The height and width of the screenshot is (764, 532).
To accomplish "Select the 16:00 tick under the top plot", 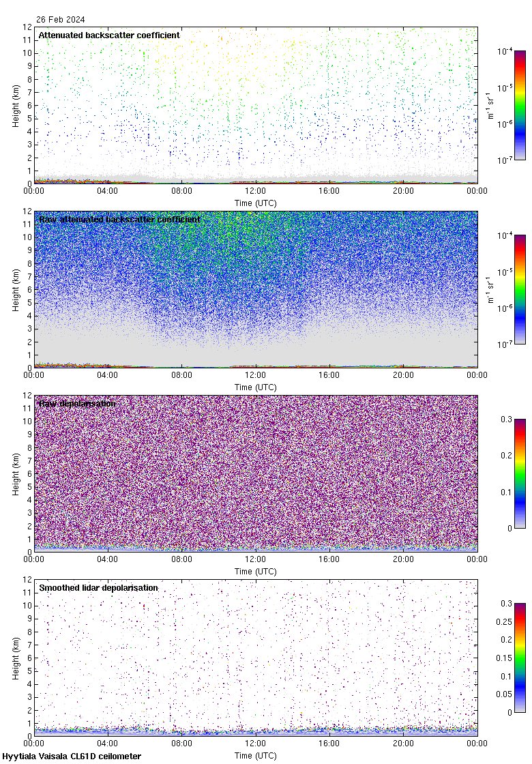I will pyautogui.click(x=329, y=191).
